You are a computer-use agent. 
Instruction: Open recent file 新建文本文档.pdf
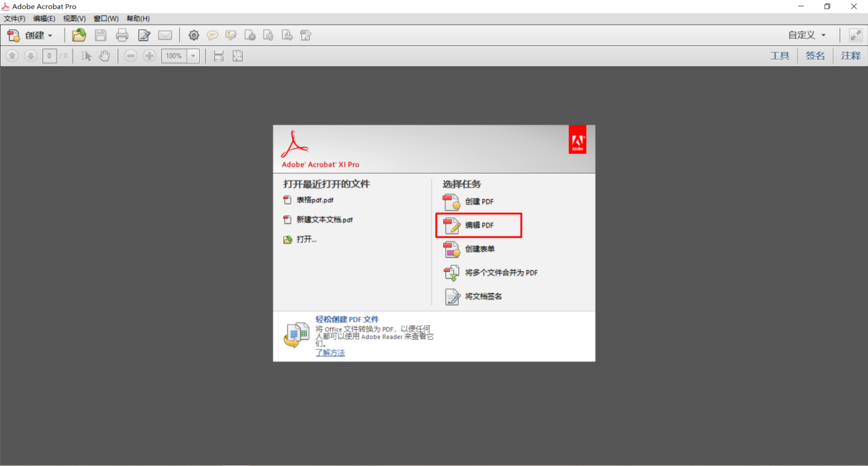tap(318, 220)
